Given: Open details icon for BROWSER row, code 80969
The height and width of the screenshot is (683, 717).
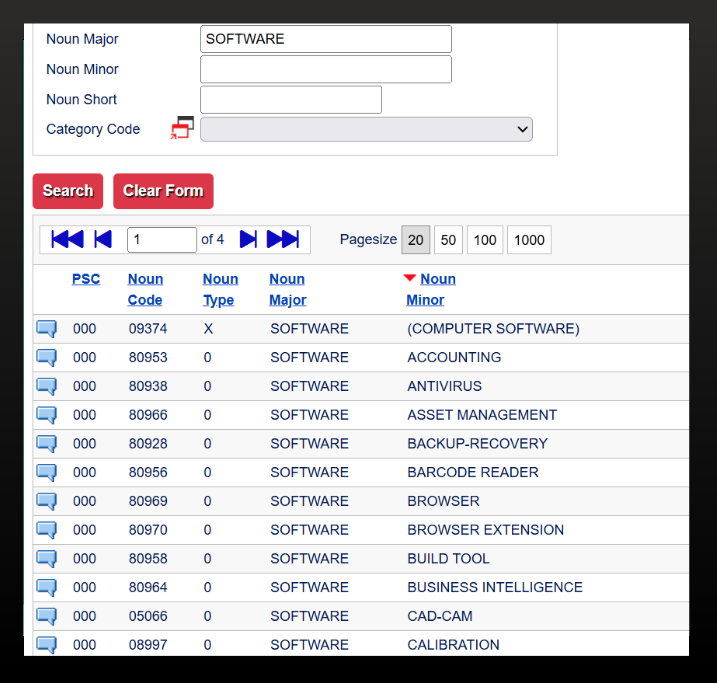Looking at the screenshot, I should tap(47, 502).
